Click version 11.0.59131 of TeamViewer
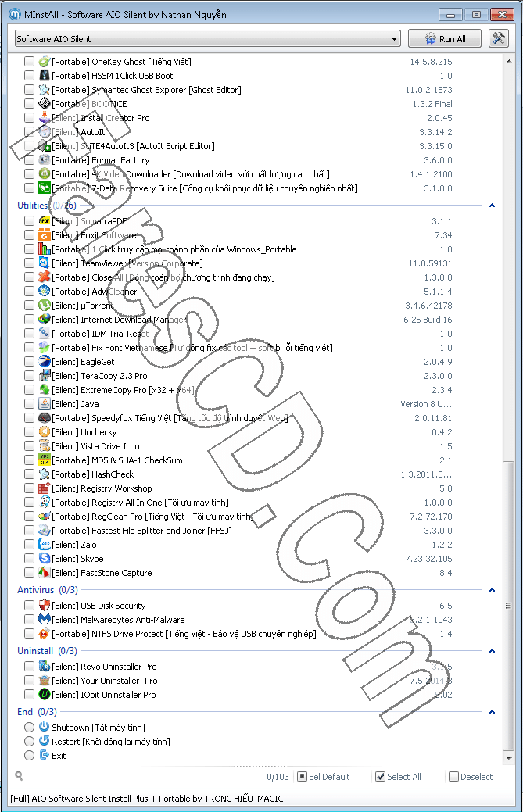The height and width of the screenshot is (812, 523). tap(430, 263)
